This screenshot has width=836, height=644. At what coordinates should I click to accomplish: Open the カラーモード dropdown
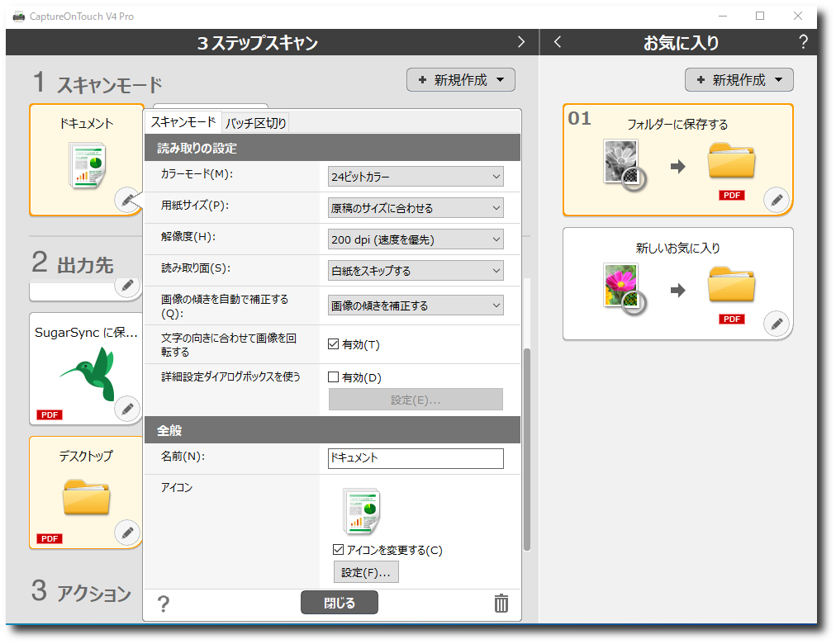[x=416, y=176]
